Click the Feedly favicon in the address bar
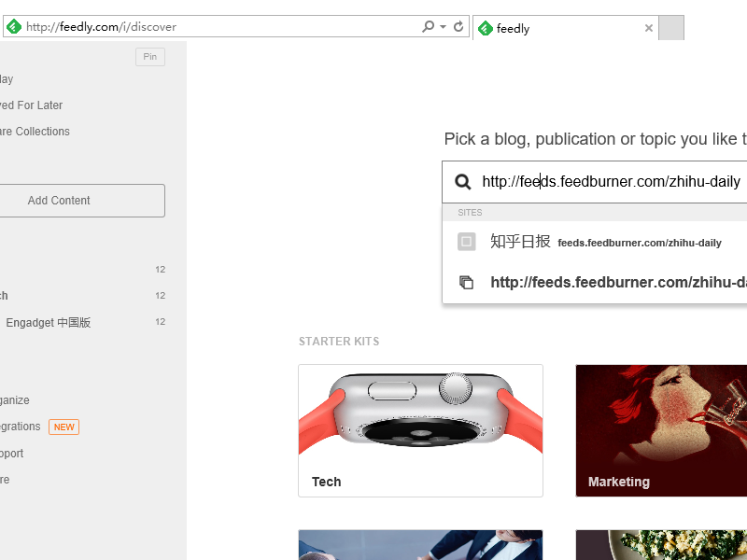The width and height of the screenshot is (747, 560). tap(14, 27)
